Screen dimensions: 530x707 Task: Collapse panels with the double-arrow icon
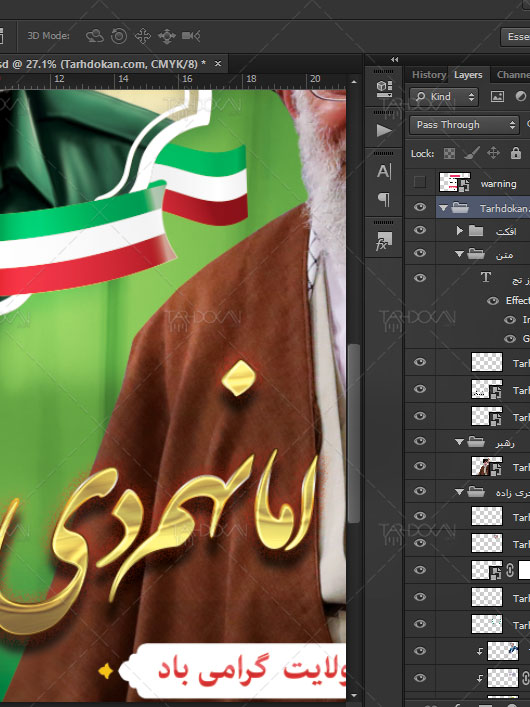(x=394, y=60)
